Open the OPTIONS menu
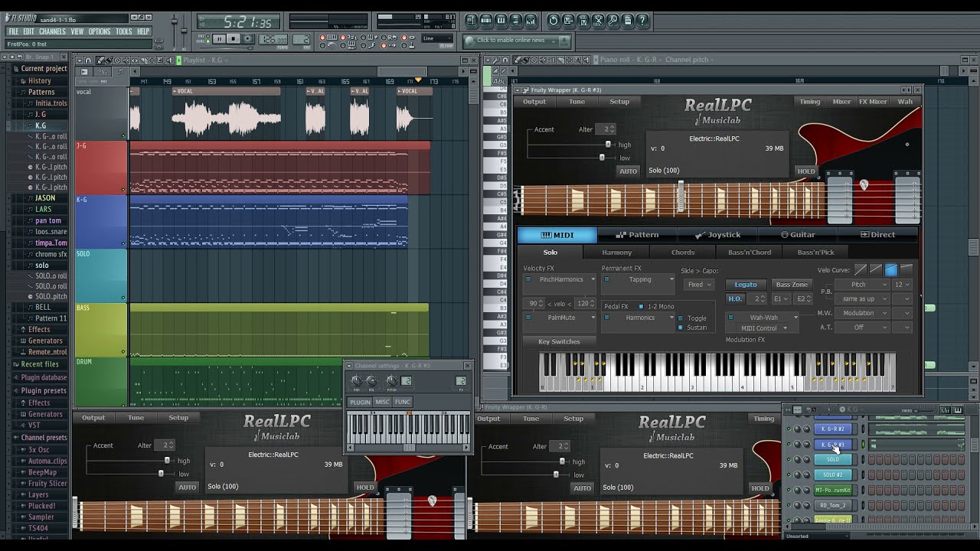980x551 pixels. coord(100,31)
